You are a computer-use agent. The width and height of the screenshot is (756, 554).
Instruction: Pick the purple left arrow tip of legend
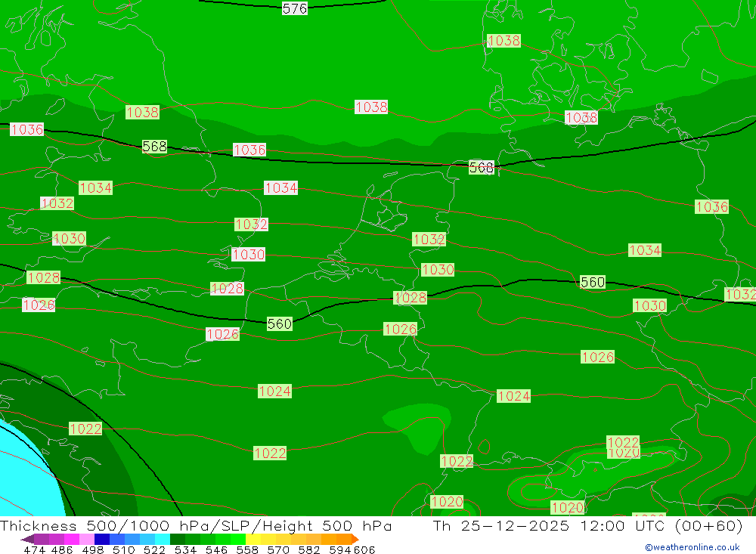[27, 539]
